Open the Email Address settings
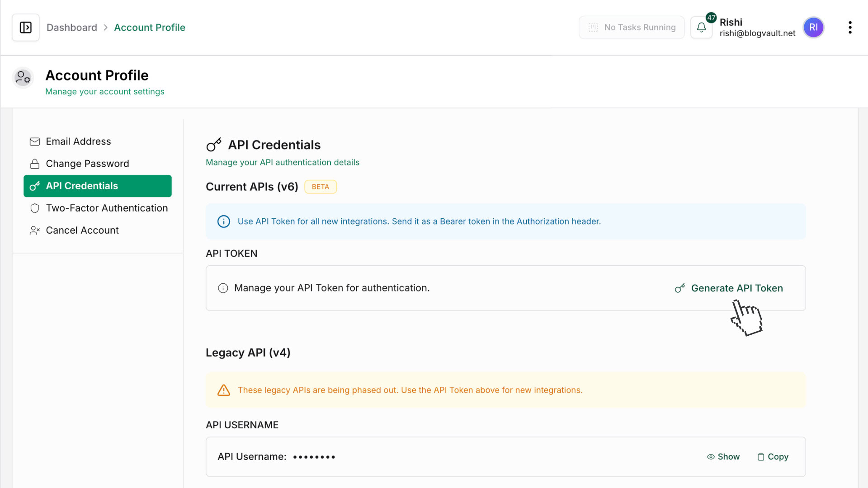The width and height of the screenshot is (868, 488). 98,141
